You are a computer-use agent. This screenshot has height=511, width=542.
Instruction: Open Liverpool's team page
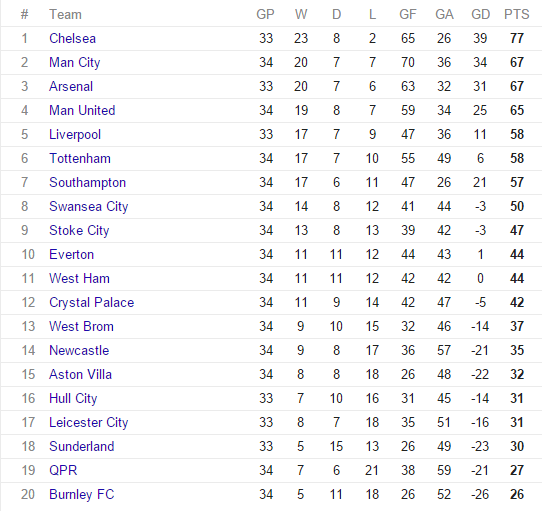coord(75,134)
